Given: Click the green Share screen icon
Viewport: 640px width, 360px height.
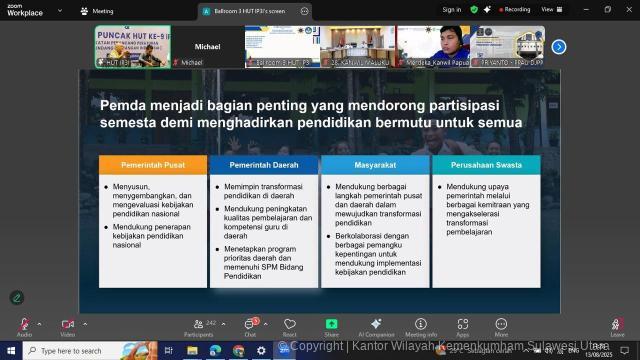Looking at the screenshot, I should coord(331,324).
